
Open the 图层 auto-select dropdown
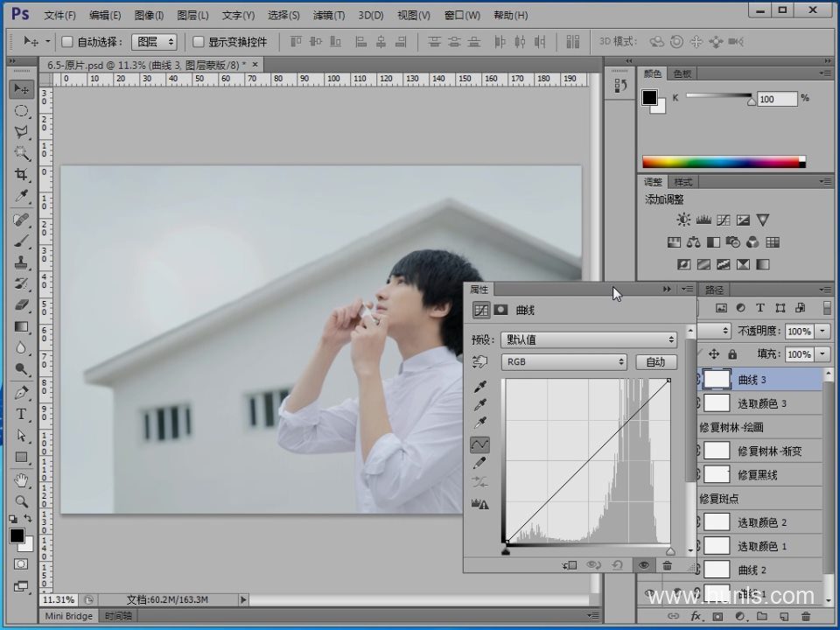point(154,42)
